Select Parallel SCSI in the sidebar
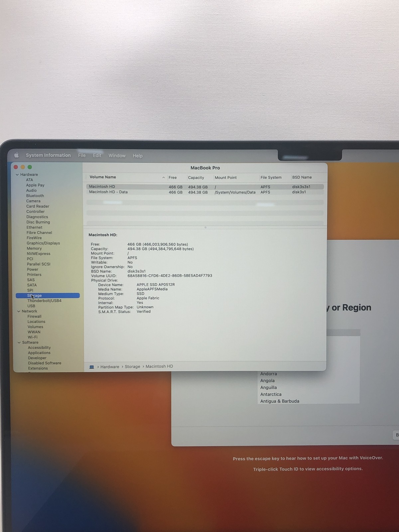 coord(39,264)
